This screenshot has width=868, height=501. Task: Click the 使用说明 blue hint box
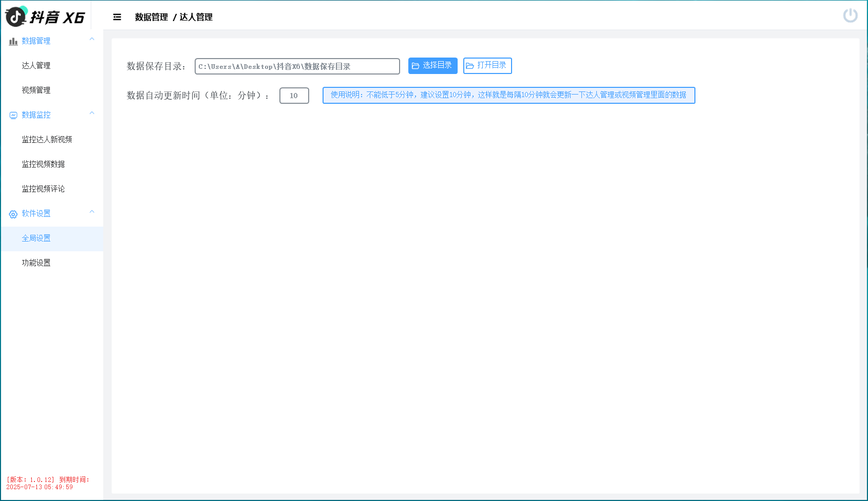(x=509, y=95)
